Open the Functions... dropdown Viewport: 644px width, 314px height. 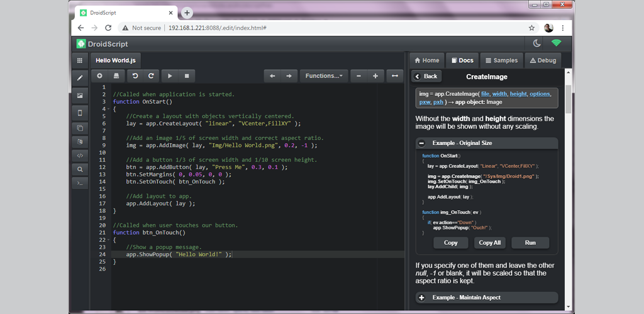(x=323, y=76)
